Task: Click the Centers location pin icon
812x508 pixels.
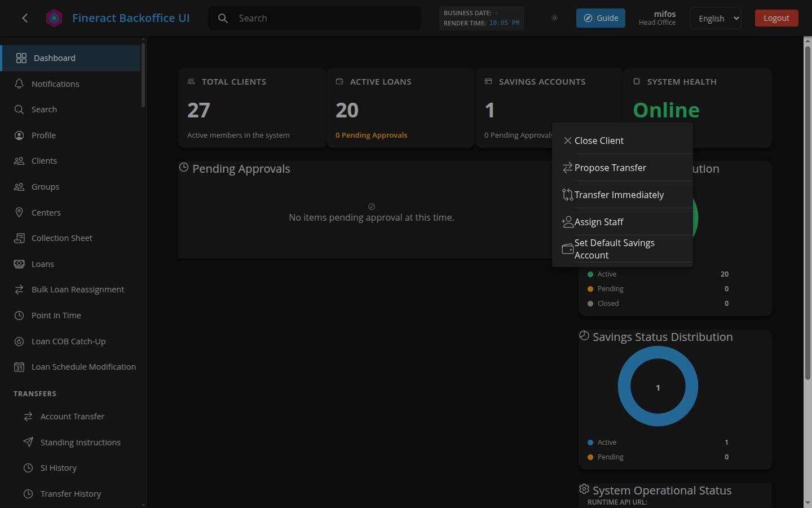Action: tap(19, 212)
